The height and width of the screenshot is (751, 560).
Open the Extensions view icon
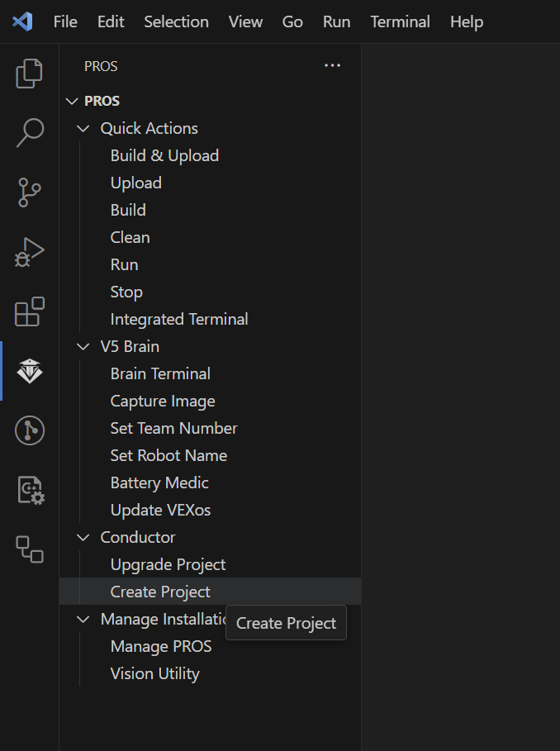point(29,311)
